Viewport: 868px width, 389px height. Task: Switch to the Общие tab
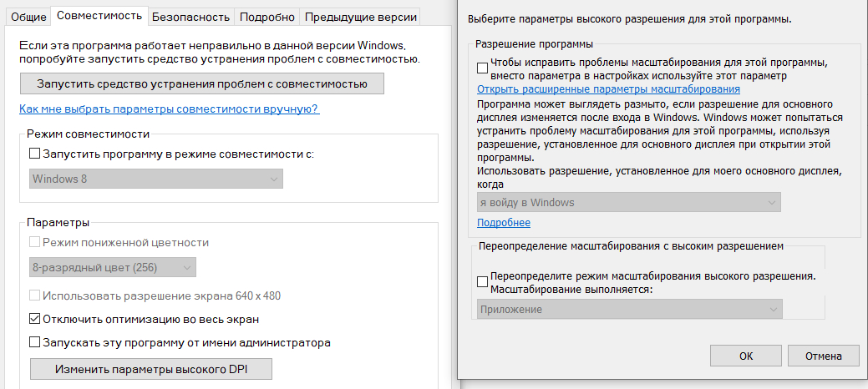(x=28, y=17)
